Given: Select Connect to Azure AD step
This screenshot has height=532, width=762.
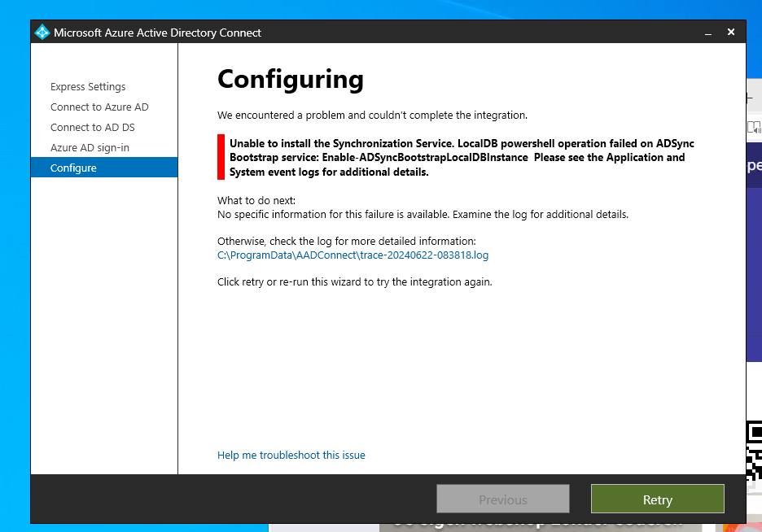Looking at the screenshot, I should pos(99,107).
